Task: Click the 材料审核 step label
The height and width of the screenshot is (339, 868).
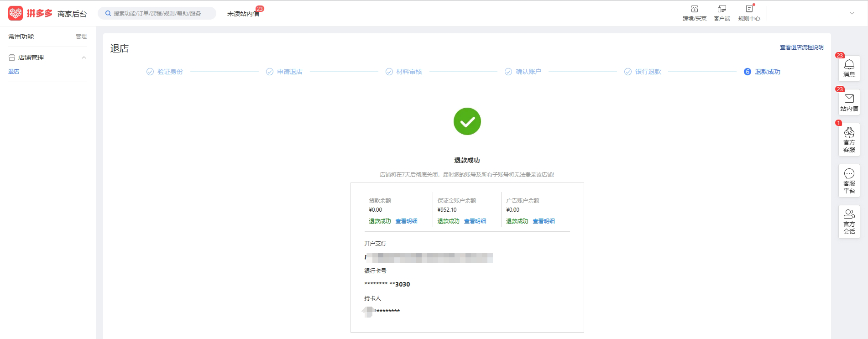Action: 409,72
